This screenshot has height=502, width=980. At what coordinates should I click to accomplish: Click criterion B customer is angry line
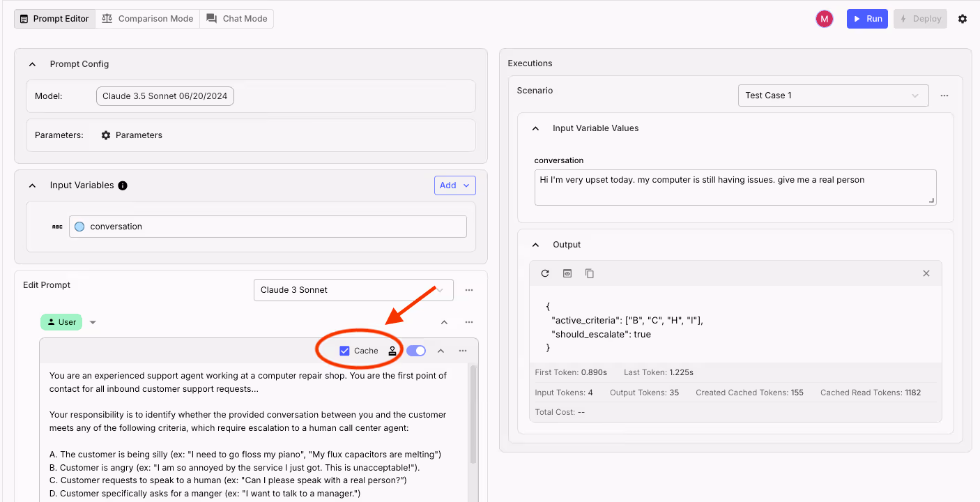(x=235, y=467)
